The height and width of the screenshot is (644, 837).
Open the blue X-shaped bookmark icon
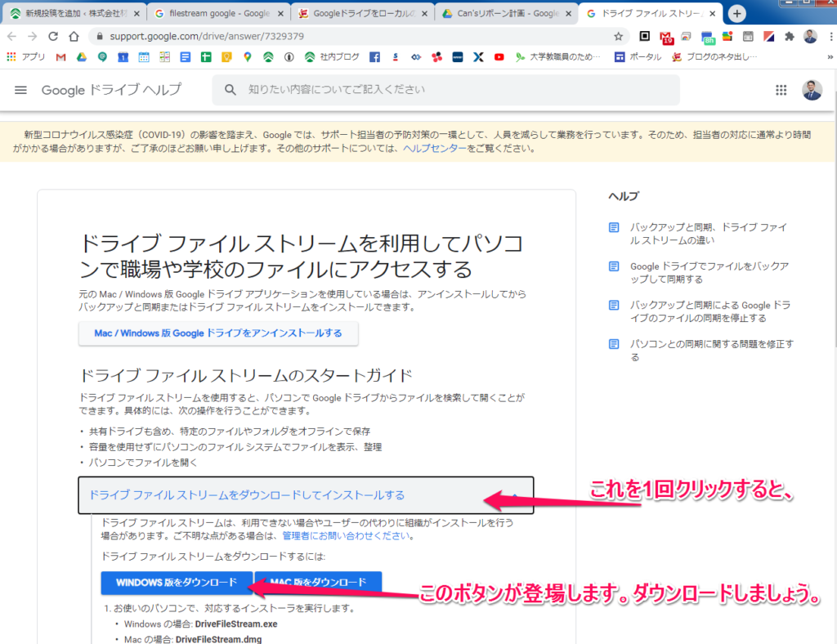pos(478,56)
